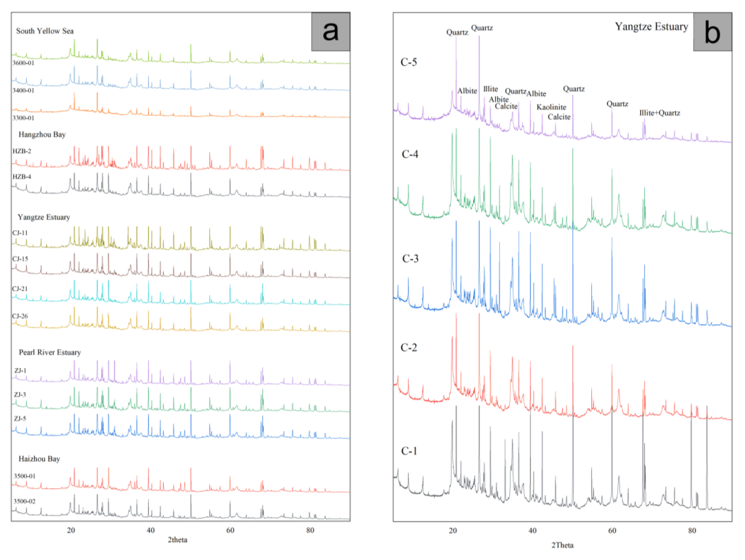Click the 'Hangzhou Bay' group label

pyautogui.click(x=42, y=134)
